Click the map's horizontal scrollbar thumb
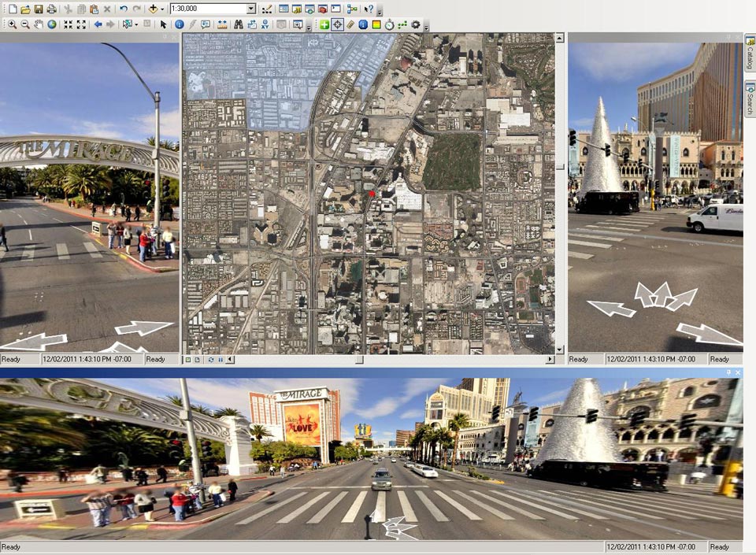This screenshot has width=756, height=555. tap(358, 360)
